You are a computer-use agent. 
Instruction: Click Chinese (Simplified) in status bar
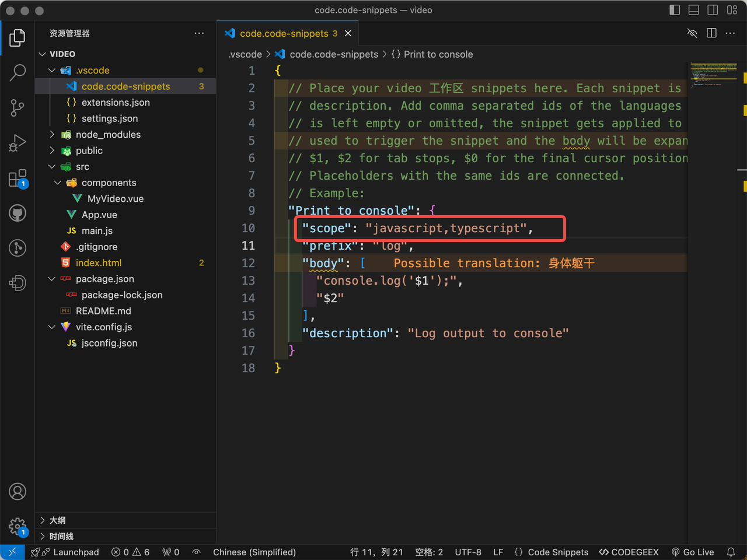click(x=254, y=552)
